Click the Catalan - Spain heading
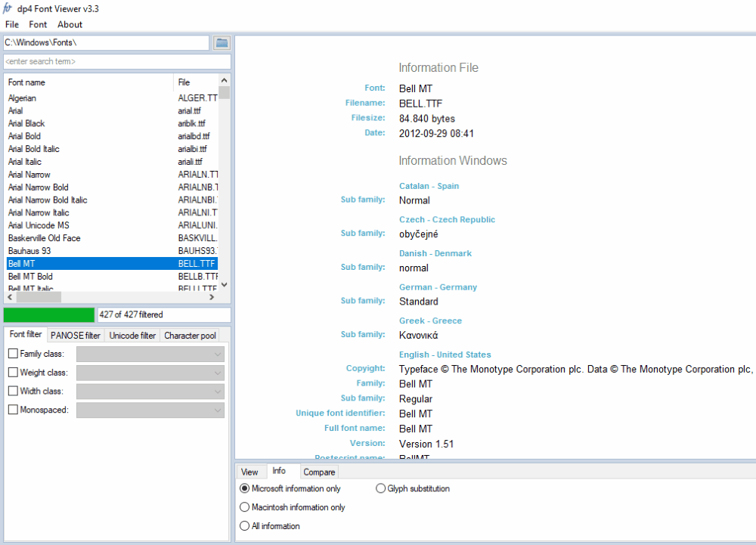Screen dimensions: 756x545 [x=429, y=186]
